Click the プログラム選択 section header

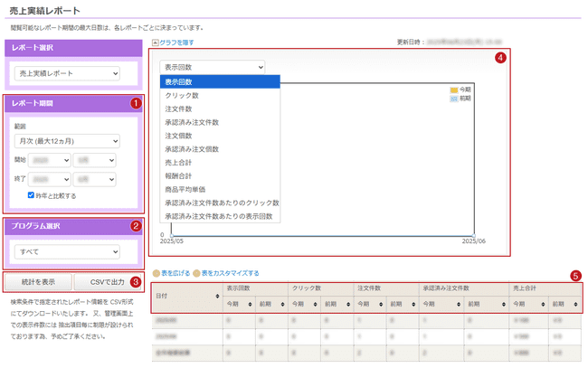pyautogui.click(x=73, y=226)
